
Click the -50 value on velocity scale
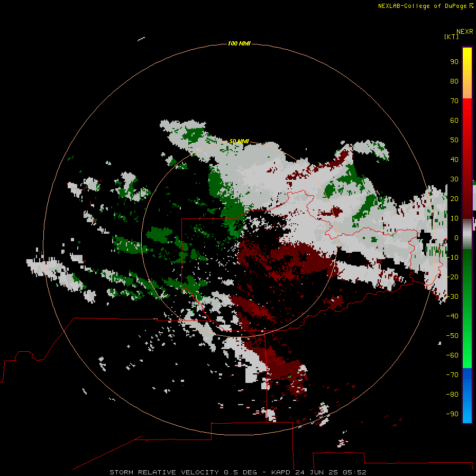point(452,336)
